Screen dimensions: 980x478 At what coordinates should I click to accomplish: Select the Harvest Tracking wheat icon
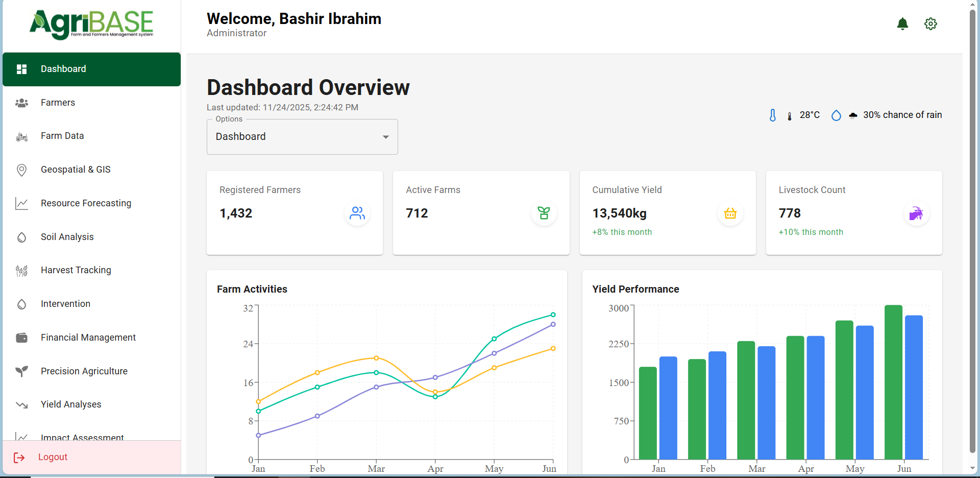pos(21,270)
